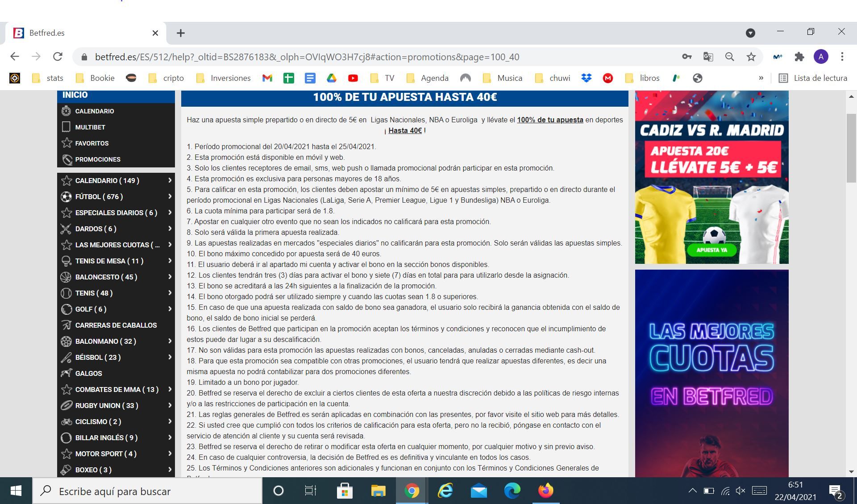
Task: Open Lista de lectura reading list
Action: point(813,78)
